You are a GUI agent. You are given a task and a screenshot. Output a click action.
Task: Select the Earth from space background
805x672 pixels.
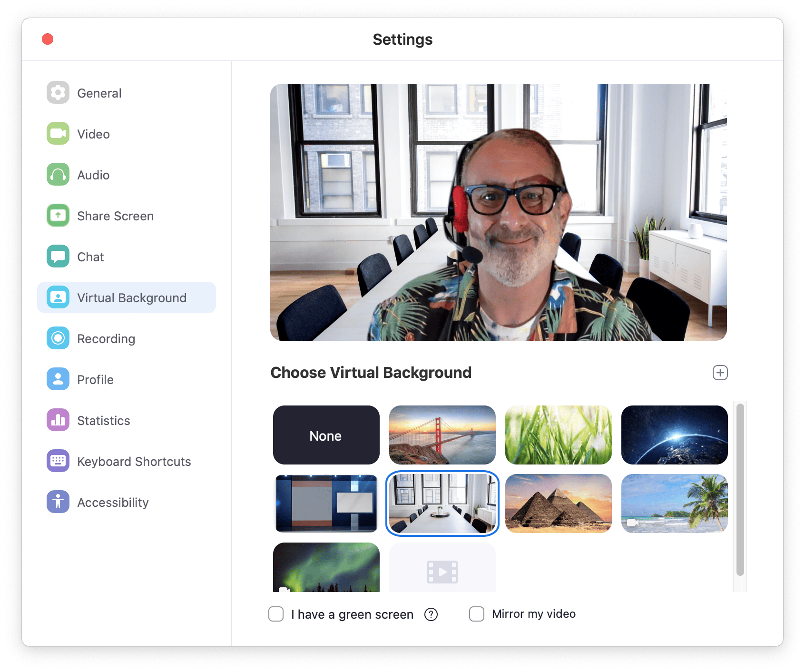click(x=675, y=435)
